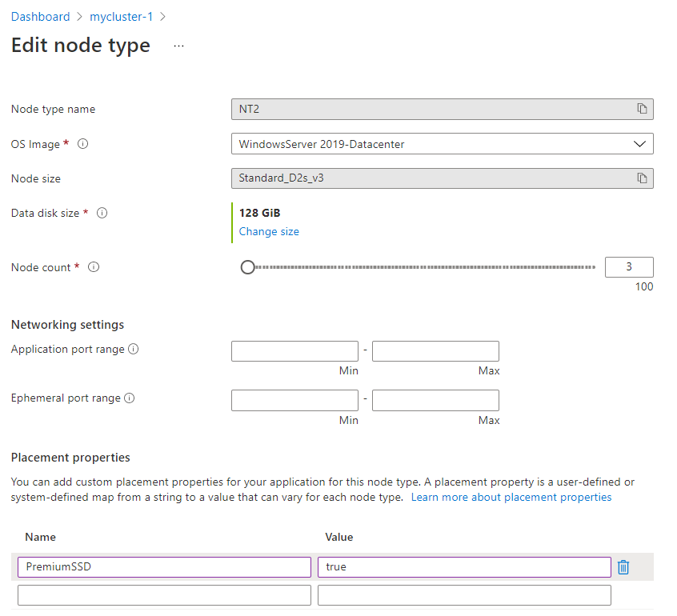This screenshot has width=677, height=616.
Task: Go to Dashboard breadcrumb
Action: (40, 17)
